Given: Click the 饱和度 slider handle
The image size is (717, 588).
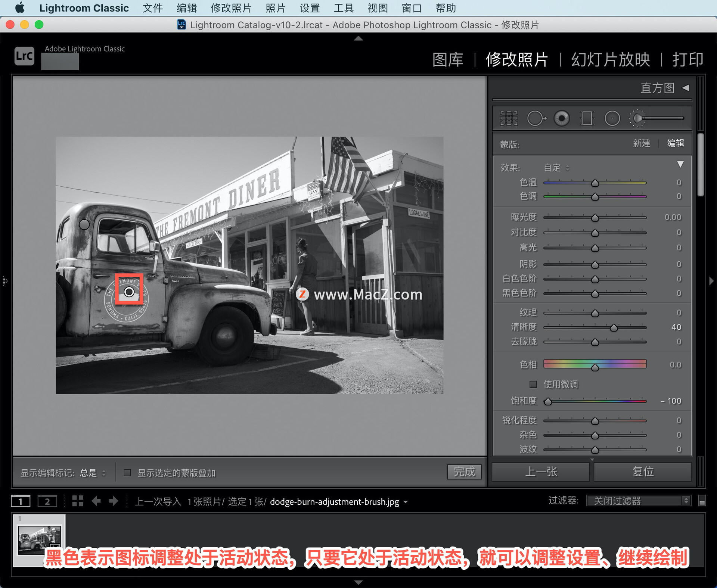Looking at the screenshot, I should click(x=548, y=401).
